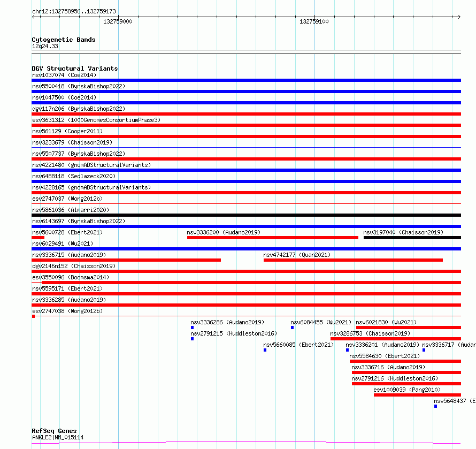Image resolution: width=476 pixels, height=449 pixels.
Task: Click red bar of nsv3336715
Action: (126, 260)
